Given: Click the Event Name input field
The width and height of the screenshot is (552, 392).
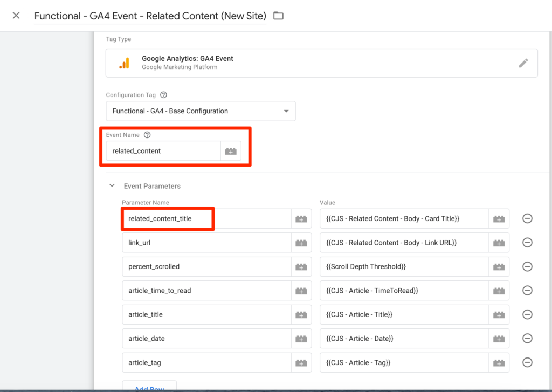Looking at the screenshot, I should (163, 152).
